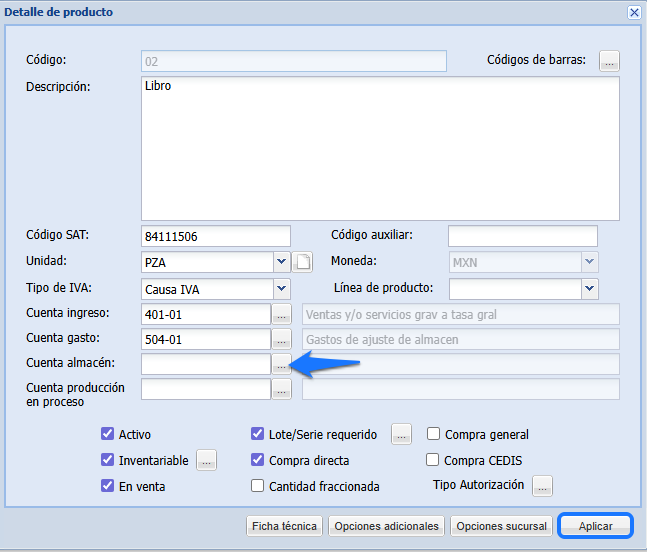This screenshot has width=647, height=552.
Task: Open Inventariable options ellipsis button
Action: 207,461
